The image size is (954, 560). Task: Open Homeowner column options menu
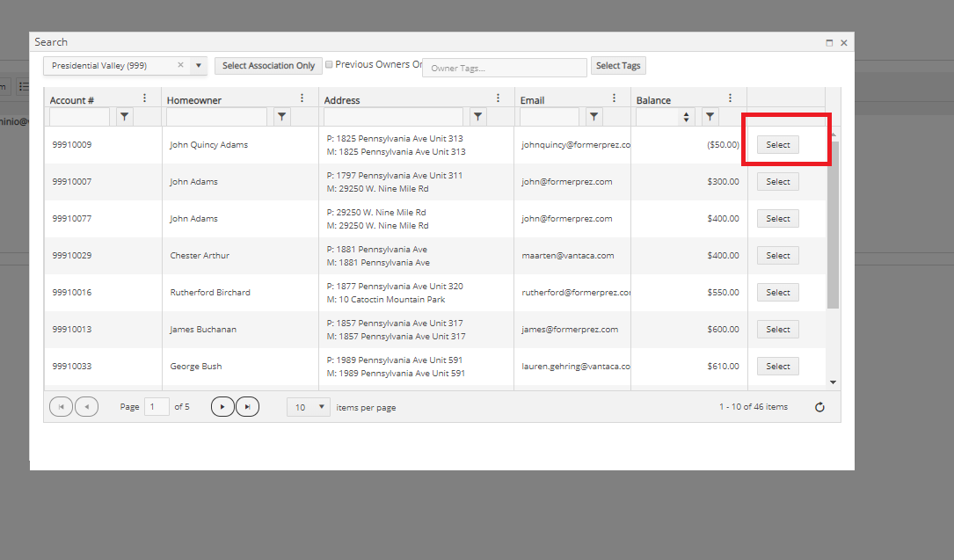pos(302,98)
